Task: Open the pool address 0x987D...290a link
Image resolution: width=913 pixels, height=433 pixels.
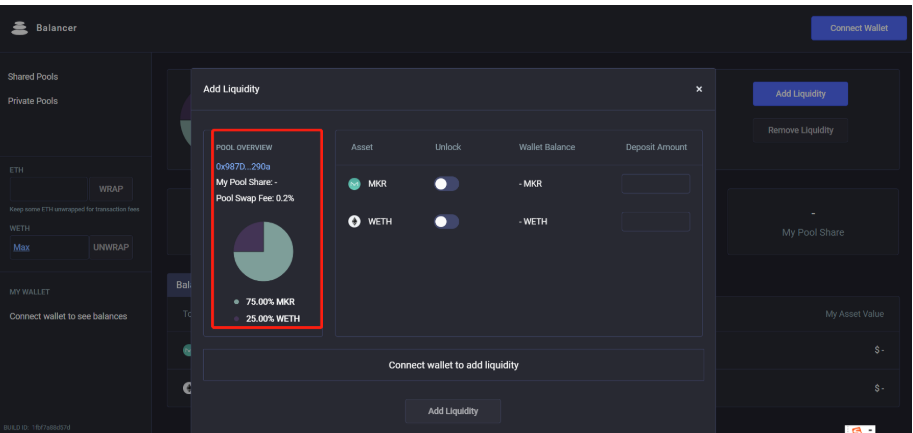Action: click(x=243, y=166)
